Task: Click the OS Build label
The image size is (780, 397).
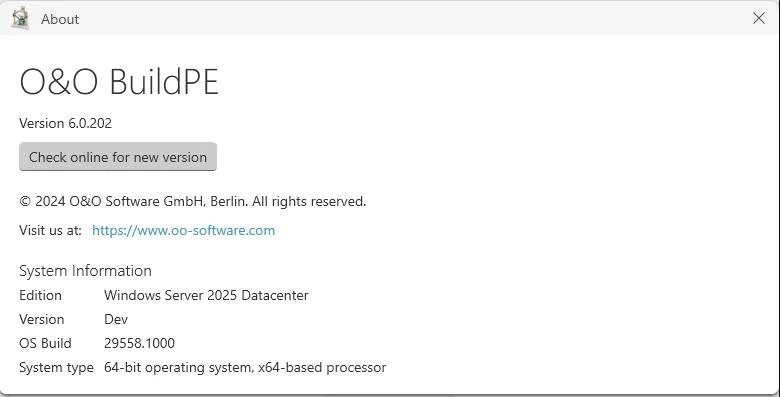Action: 45,343
